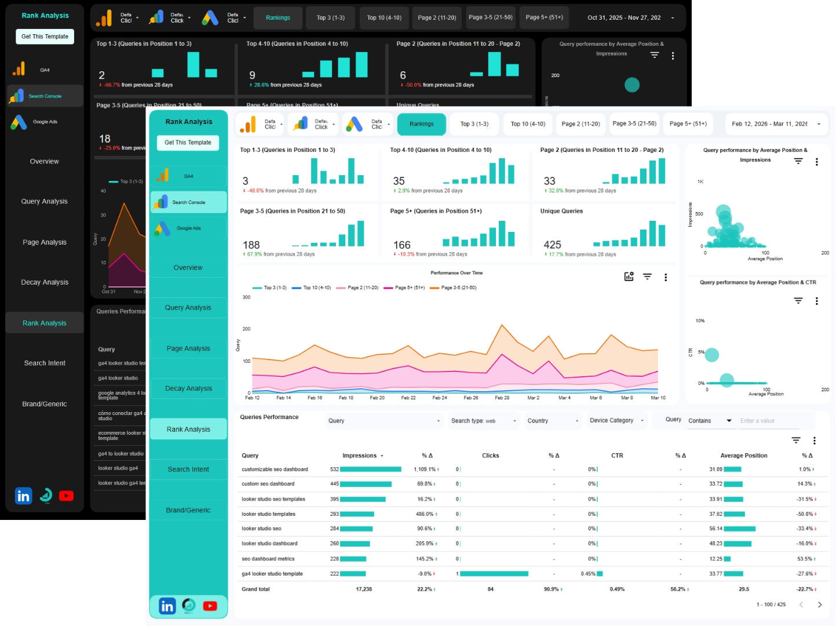The height and width of the screenshot is (626, 840).
Task: Open the Device Category dropdown
Action: coord(616,420)
